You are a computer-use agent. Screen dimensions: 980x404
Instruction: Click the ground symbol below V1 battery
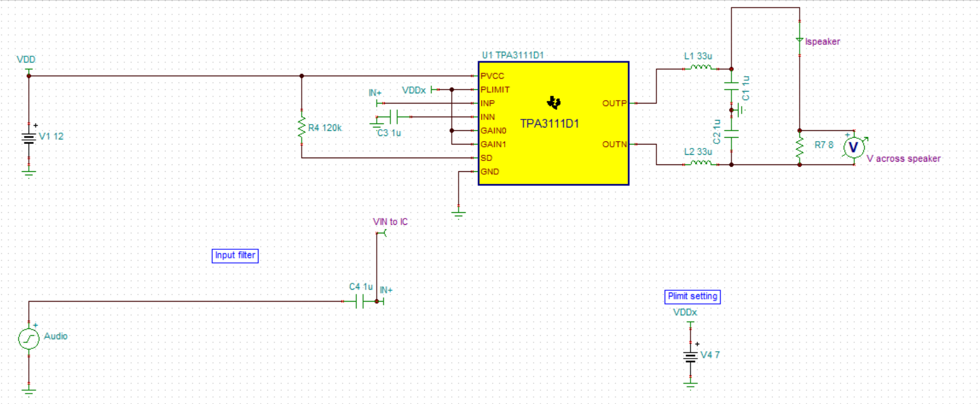(x=29, y=172)
